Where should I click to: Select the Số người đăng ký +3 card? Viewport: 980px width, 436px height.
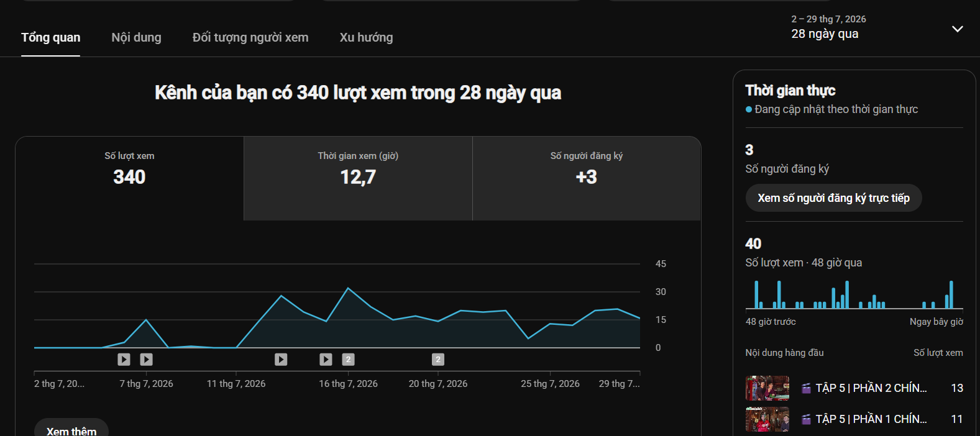click(x=587, y=178)
